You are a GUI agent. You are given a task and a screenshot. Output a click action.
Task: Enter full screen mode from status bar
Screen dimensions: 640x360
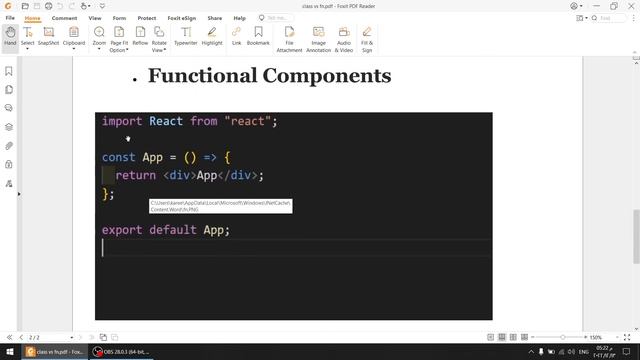pyautogui.click(x=627, y=337)
